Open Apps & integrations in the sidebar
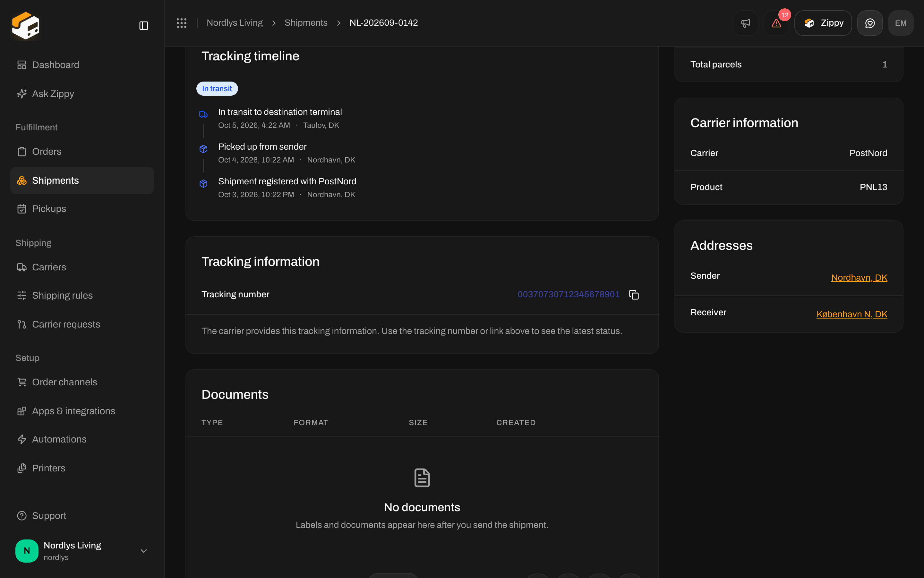The image size is (924, 578). [82, 411]
